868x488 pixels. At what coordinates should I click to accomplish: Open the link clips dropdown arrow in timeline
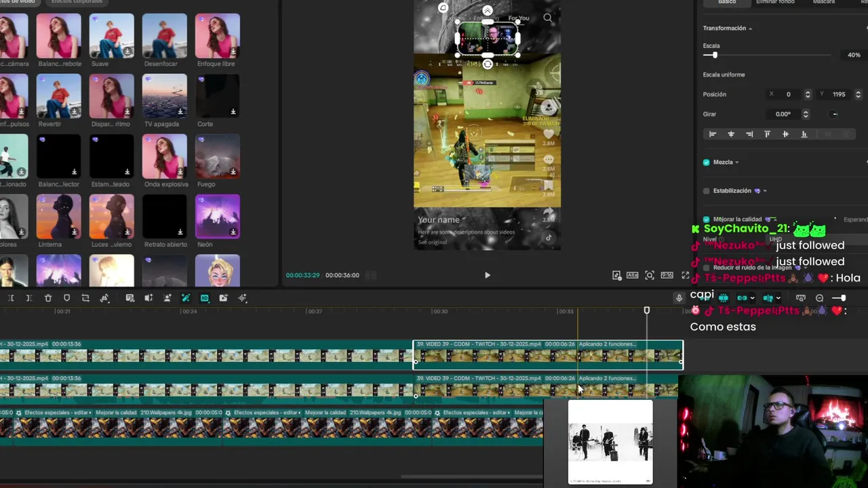coord(753,298)
